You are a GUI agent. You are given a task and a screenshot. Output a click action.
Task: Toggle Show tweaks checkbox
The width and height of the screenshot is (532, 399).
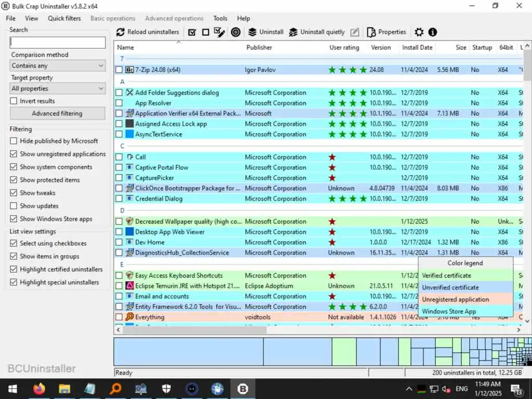click(14, 193)
